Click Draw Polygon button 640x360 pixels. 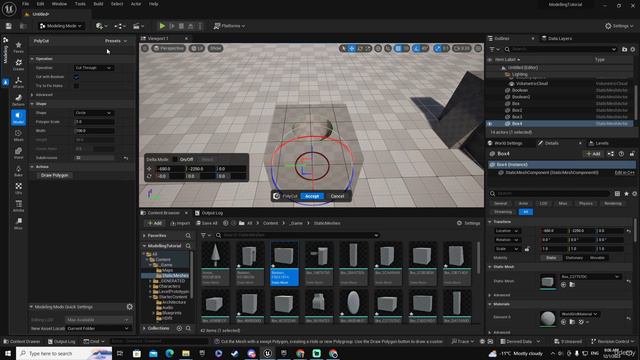[x=54, y=175]
